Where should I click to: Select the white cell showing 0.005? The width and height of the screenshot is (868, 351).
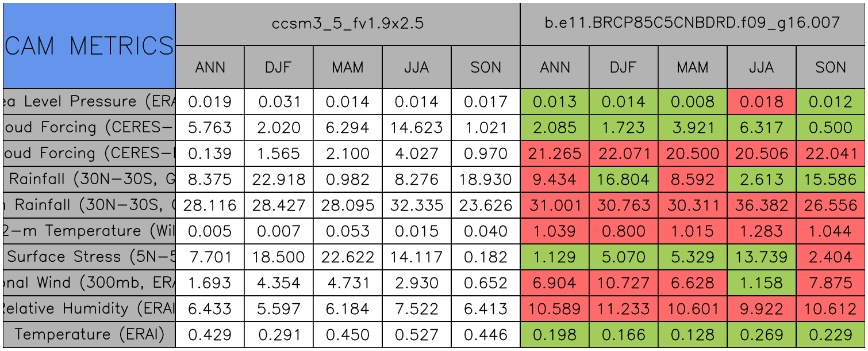click(x=210, y=231)
